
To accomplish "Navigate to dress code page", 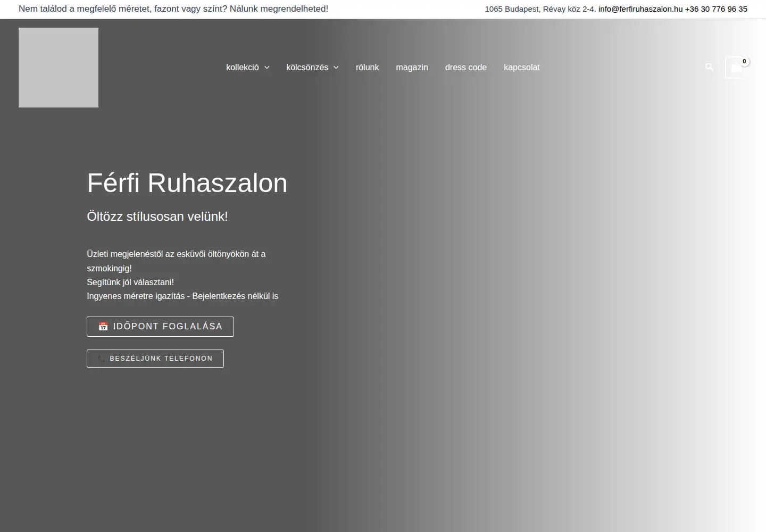I will click(x=466, y=68).
